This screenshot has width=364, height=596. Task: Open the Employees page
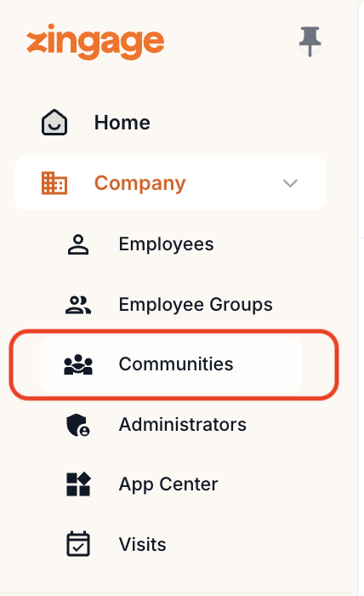tap(166, 244)
